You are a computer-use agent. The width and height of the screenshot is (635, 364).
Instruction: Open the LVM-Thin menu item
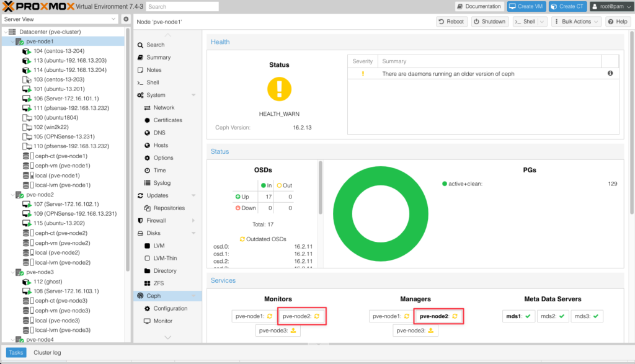click(x=165, y=259)
